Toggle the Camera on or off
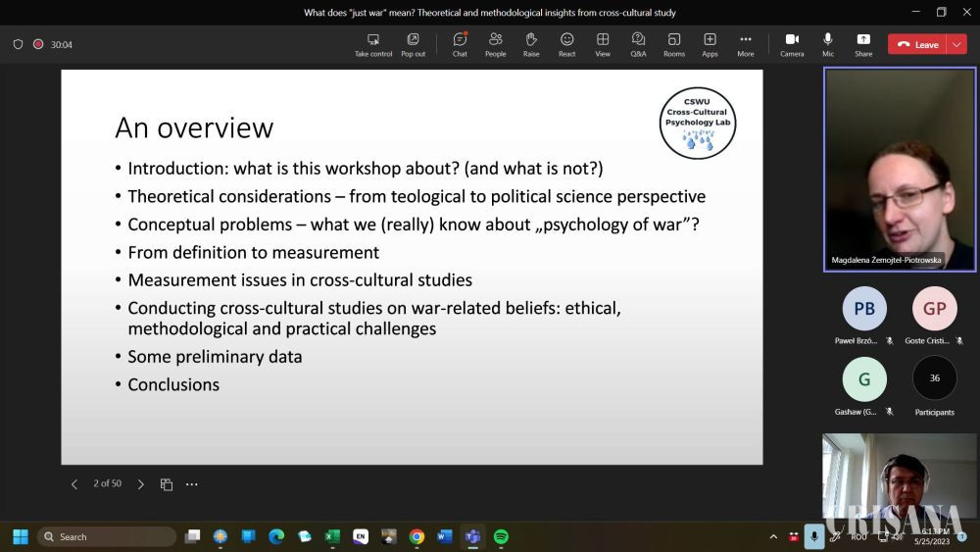The height and width of the screenshot is (552, 980). point(792,44)
